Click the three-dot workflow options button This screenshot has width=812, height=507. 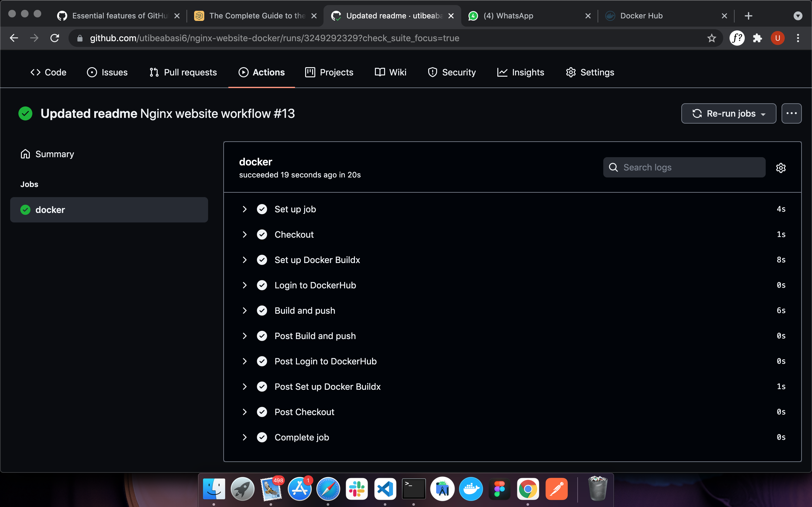(791, 114)
